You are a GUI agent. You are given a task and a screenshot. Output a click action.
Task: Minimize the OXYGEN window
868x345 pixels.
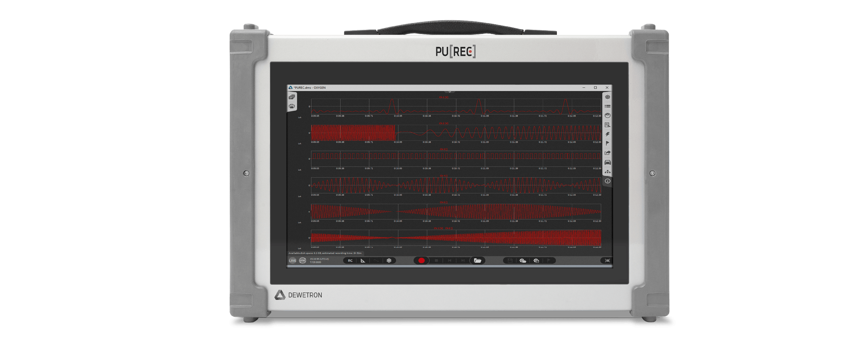coord(584,88)
